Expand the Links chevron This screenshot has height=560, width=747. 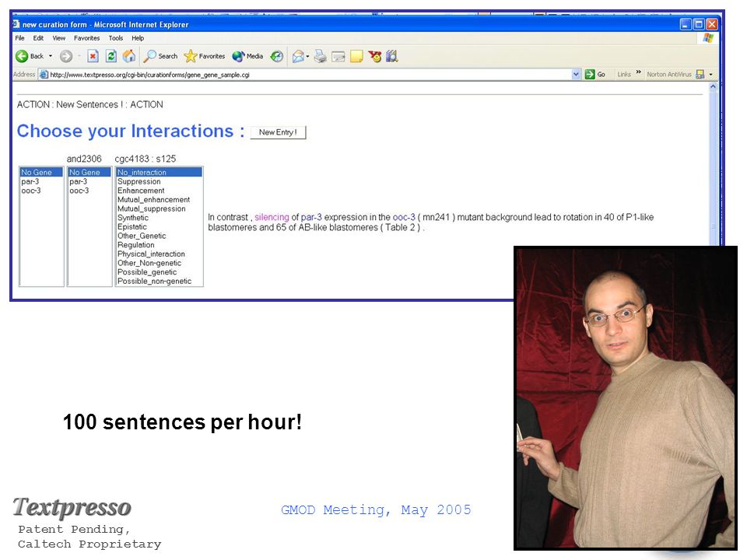(x=638, y=72)
